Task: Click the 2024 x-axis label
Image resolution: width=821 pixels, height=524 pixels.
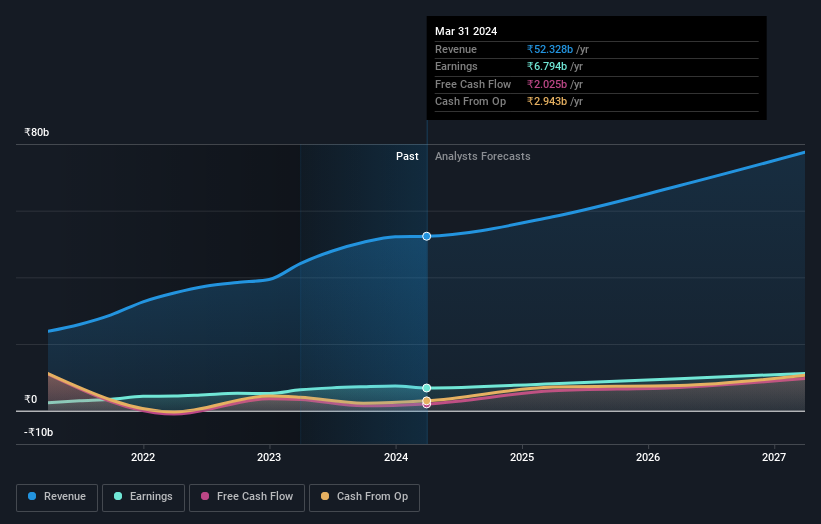Action: point(396,458)
